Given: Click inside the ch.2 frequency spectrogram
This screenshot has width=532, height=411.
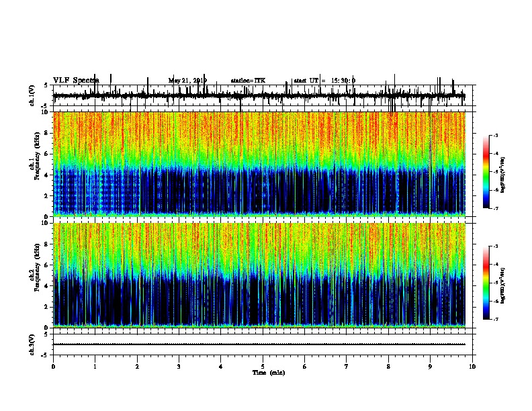Looking at the screenshot, I should (259, 275).
